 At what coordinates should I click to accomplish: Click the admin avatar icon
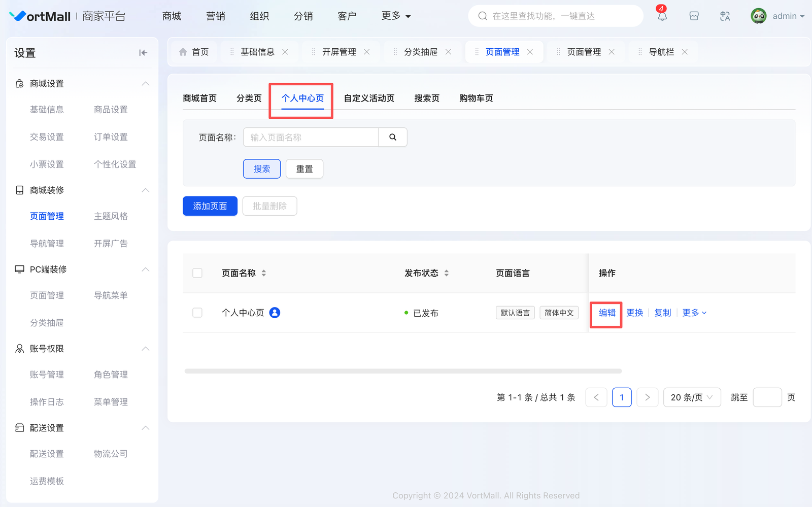(x=758, y=16)
